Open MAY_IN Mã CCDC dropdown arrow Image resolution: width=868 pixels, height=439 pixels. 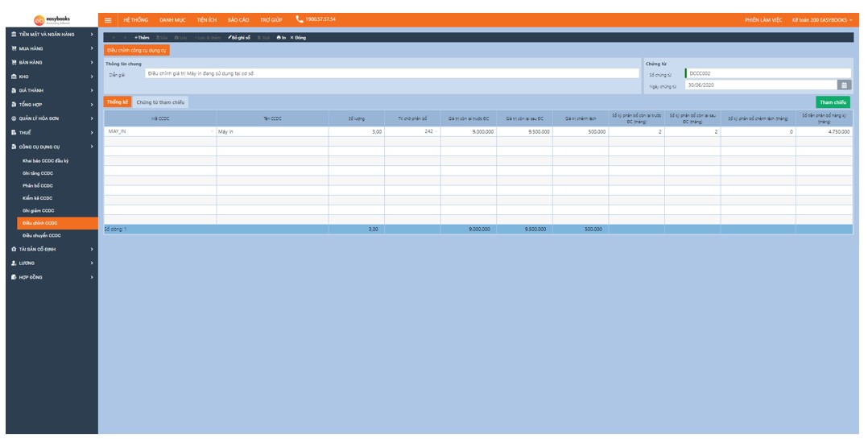213,132
